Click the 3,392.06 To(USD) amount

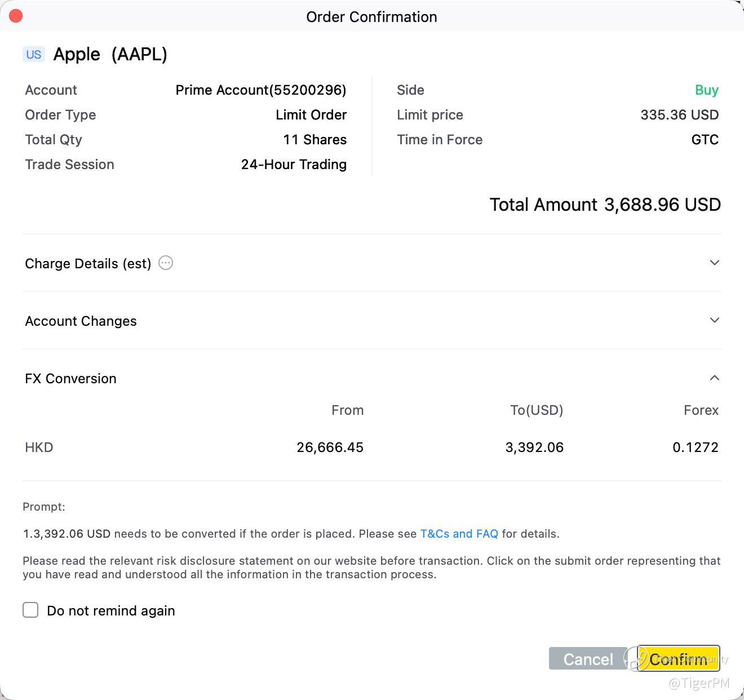pyautogui.click(x=534, y=448)
